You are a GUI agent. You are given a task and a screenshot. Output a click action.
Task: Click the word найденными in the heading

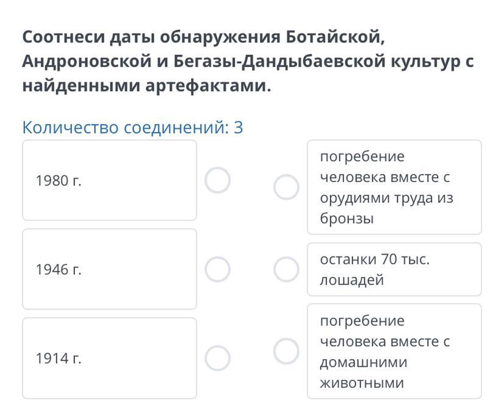[x=81, y=86]
